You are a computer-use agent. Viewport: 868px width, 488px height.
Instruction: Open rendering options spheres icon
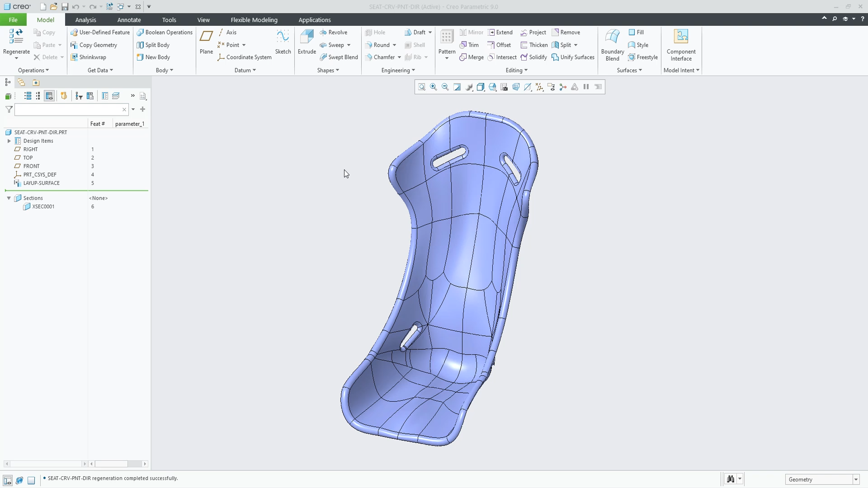(469, 87)
